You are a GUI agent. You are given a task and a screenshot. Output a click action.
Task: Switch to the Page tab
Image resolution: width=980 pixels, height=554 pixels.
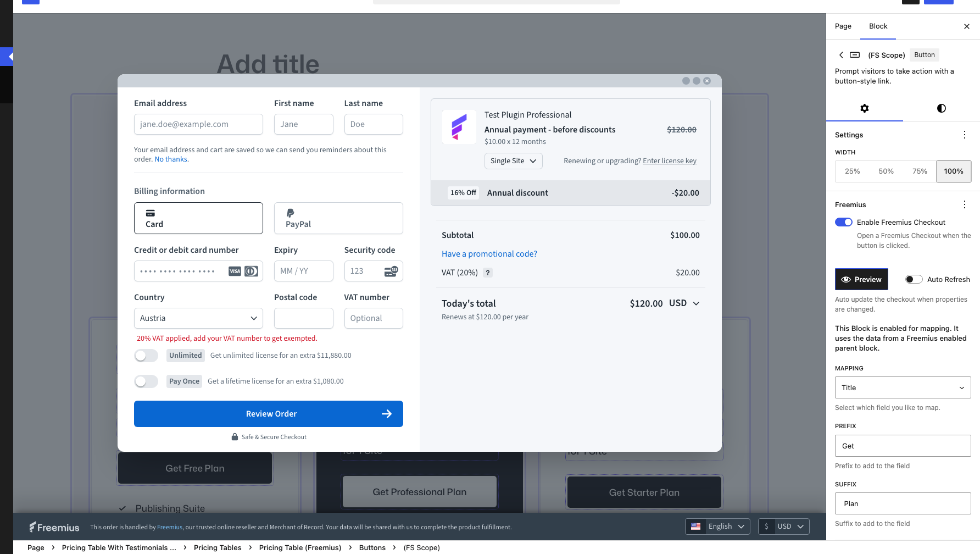pos(843,26)
